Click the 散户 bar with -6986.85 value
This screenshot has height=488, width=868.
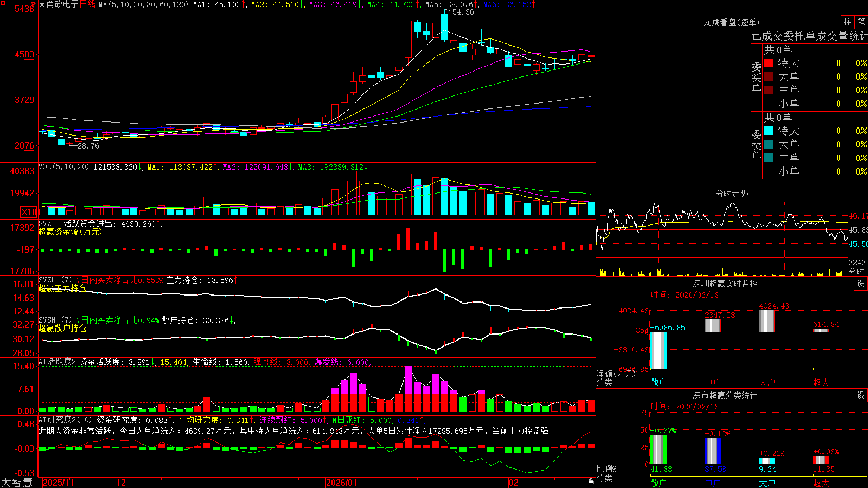point(659,350)
